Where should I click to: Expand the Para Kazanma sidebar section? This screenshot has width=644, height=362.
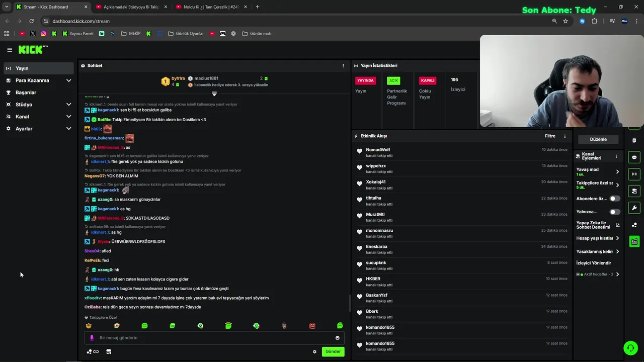click(x=39, y=80)
